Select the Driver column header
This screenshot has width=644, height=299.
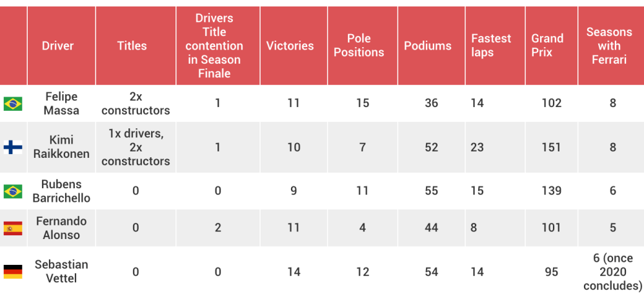pyautogui.click(x=58, y=46)
